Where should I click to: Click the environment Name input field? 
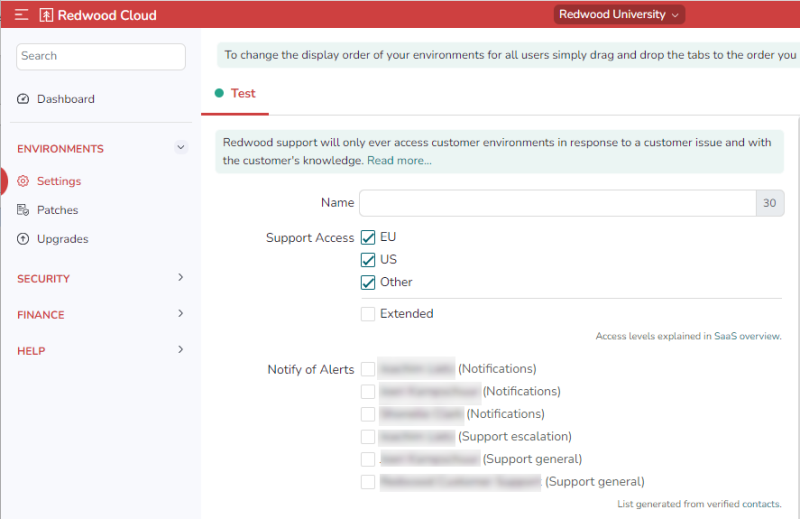point(557,203)
